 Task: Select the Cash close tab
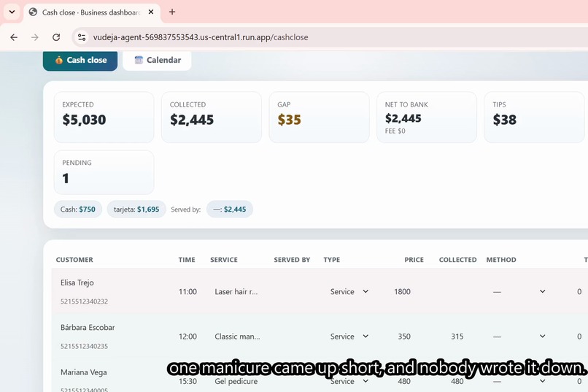point(80,60)
